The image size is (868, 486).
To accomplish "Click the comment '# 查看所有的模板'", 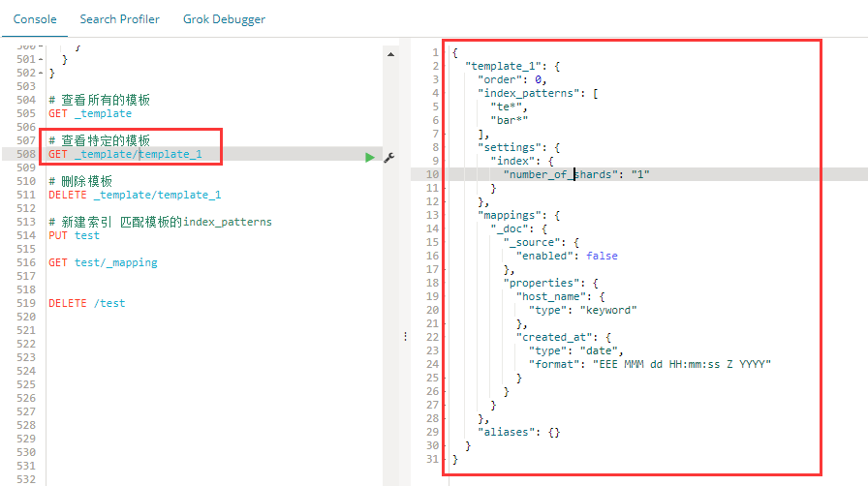I will pos(99,100).
